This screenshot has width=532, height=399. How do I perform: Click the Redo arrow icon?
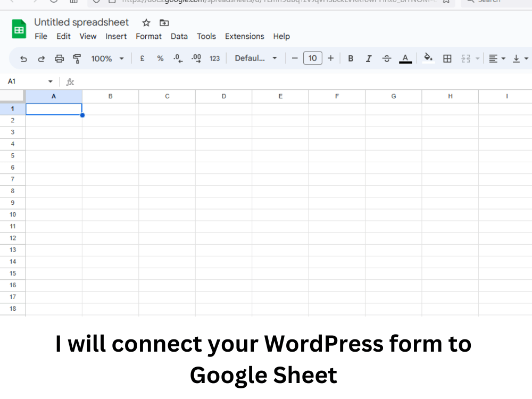(41, 59)
